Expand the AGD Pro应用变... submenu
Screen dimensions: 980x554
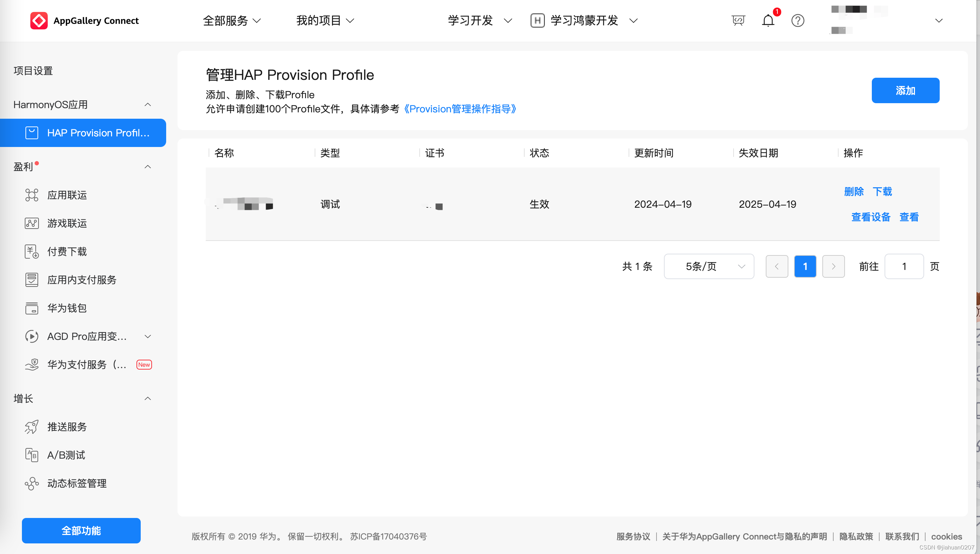pos(148,336)
